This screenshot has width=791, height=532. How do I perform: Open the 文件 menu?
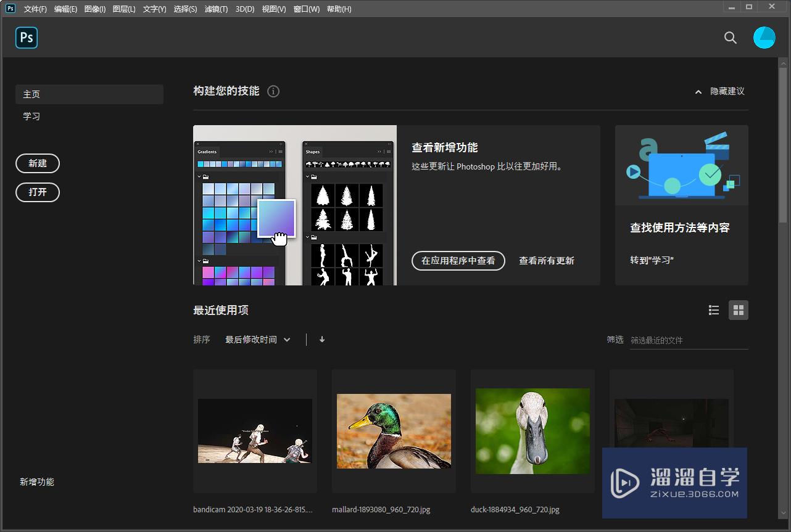(35, 9)
